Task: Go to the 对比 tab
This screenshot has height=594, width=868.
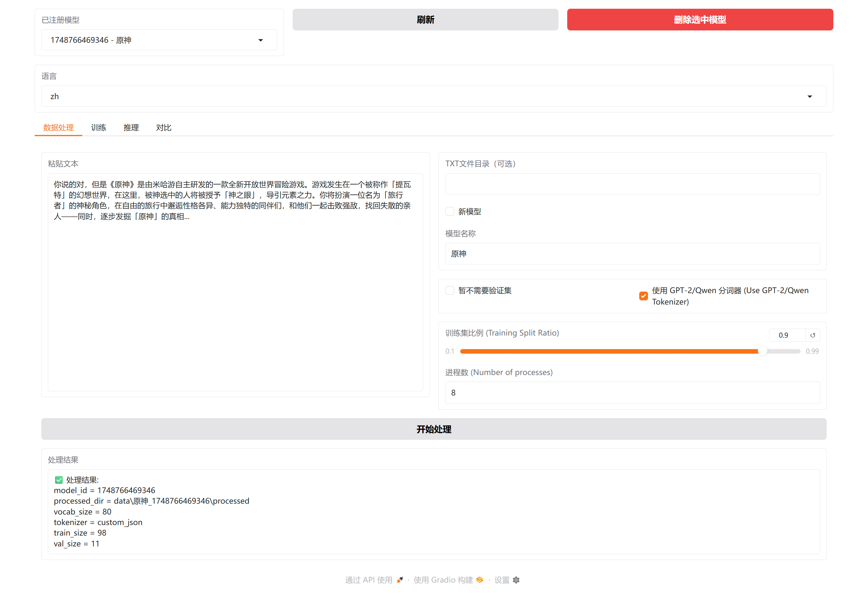Action: coord(164,128)
